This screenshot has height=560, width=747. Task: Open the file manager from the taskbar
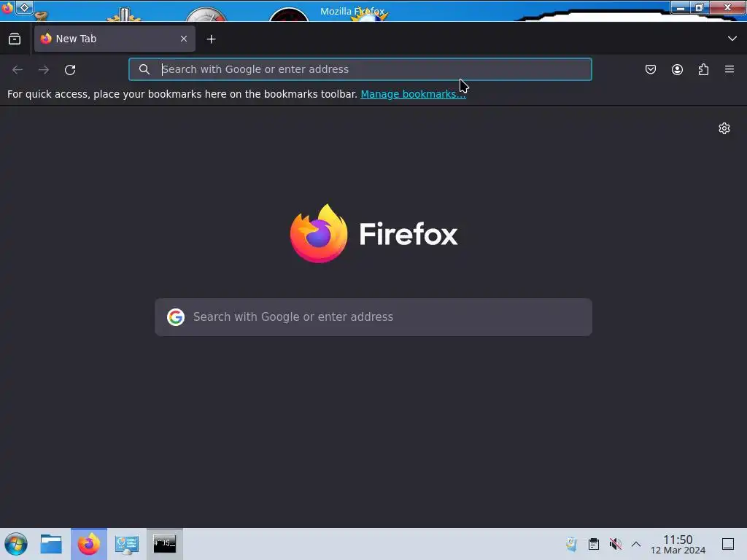[x=51, y=544]
